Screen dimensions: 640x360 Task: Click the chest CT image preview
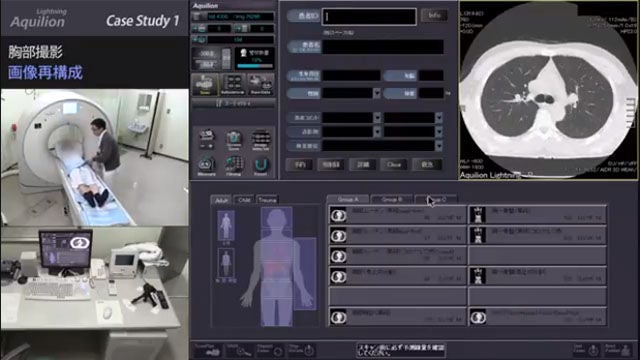click(x=549, y=90)
